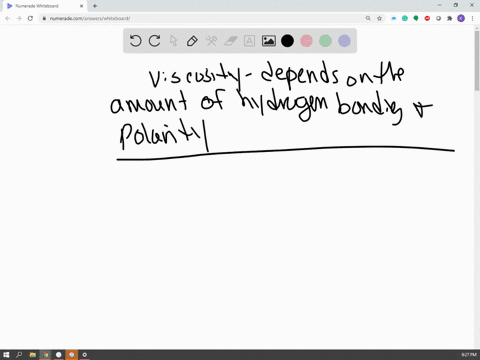Open the Chrome profile avatar

(461, 18)
